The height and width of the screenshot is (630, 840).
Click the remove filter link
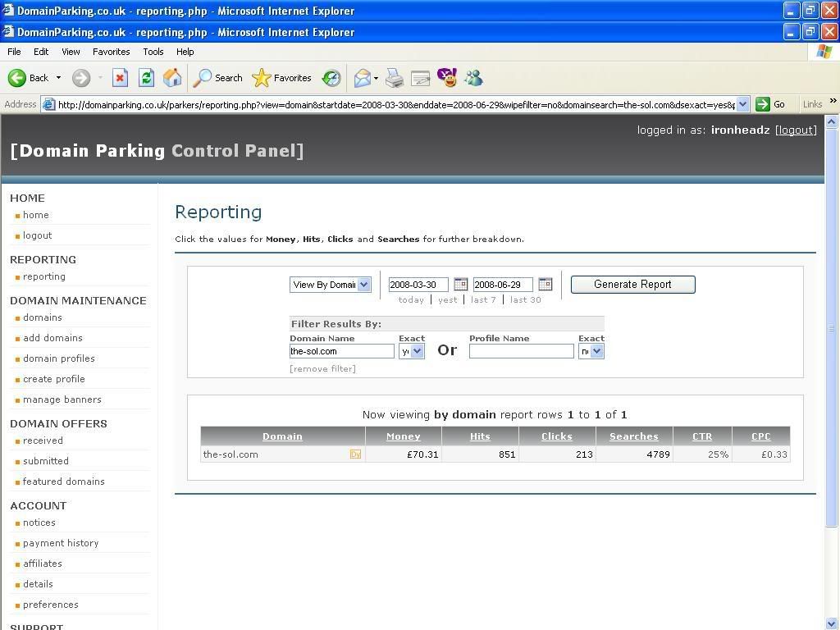pyautogui.click(x=322, y=369)
